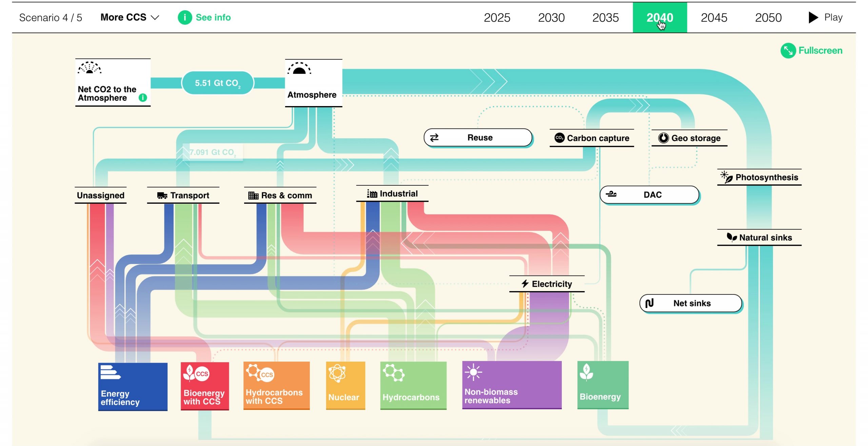Click the Nuclear atom icon
The height and width of the screenshot is (446, 868).
coord(337,373)
